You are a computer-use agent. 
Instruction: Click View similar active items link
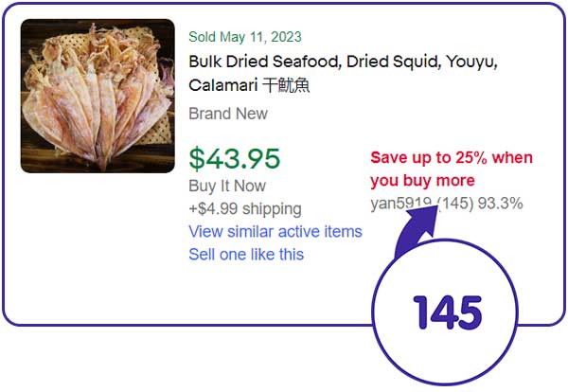[x=275, y=232]
